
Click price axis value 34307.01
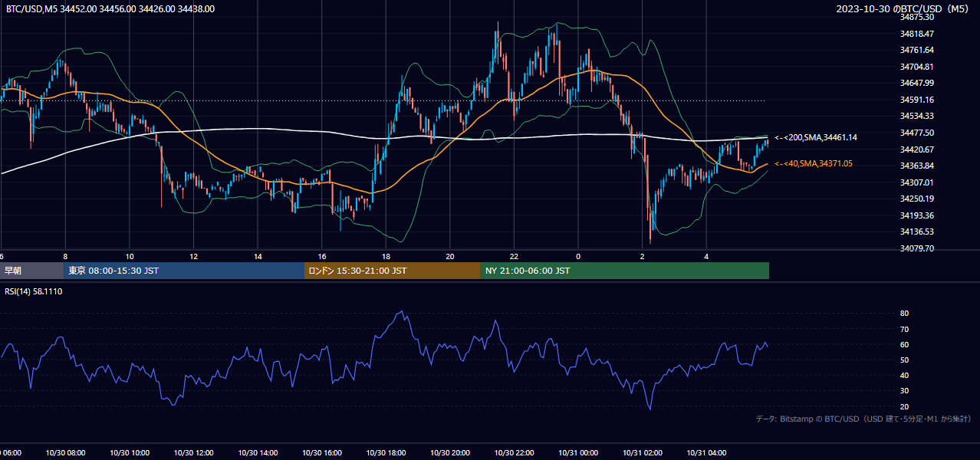click(x=917, y=182)
